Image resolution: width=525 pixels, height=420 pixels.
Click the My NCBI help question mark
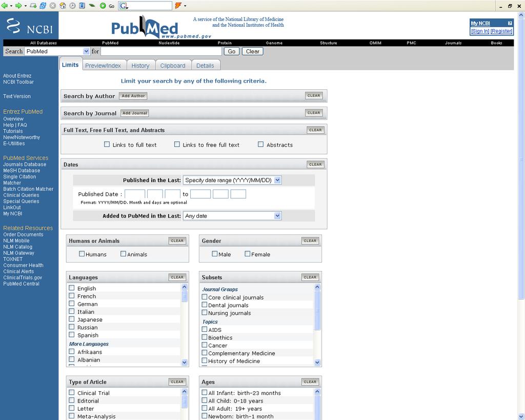click(510, 23)
